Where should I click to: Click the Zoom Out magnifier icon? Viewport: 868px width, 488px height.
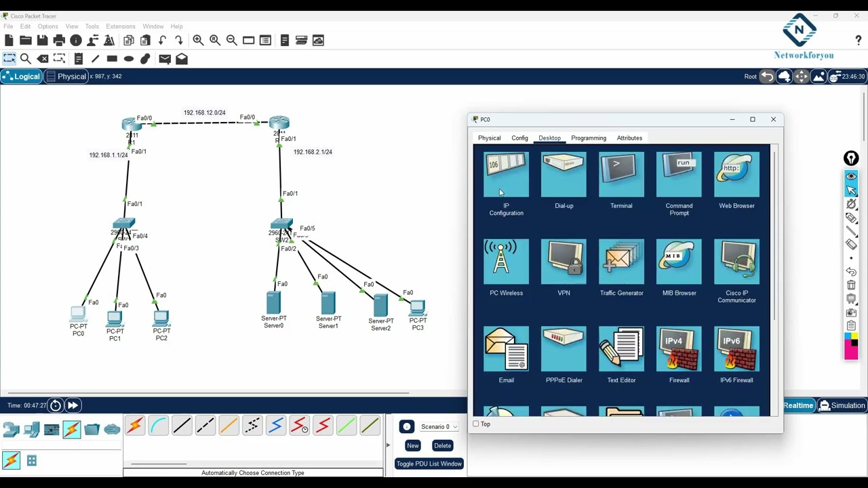(231, 41)
